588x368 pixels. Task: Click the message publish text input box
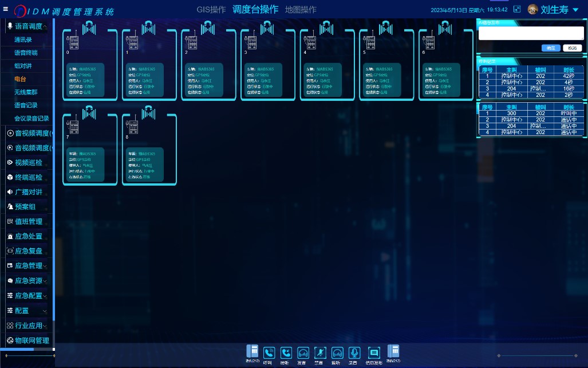530,33
